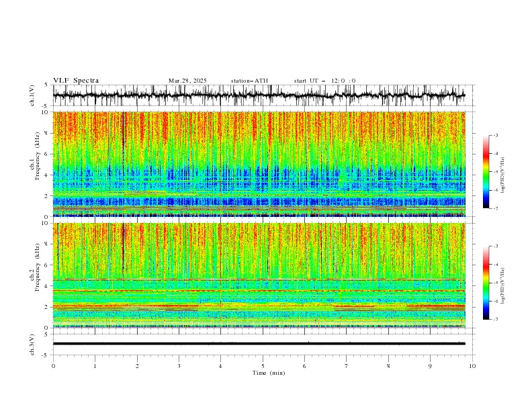Click time-axis tick label "0"
Viewport: 532px width, 411px height.
point(53,366)
